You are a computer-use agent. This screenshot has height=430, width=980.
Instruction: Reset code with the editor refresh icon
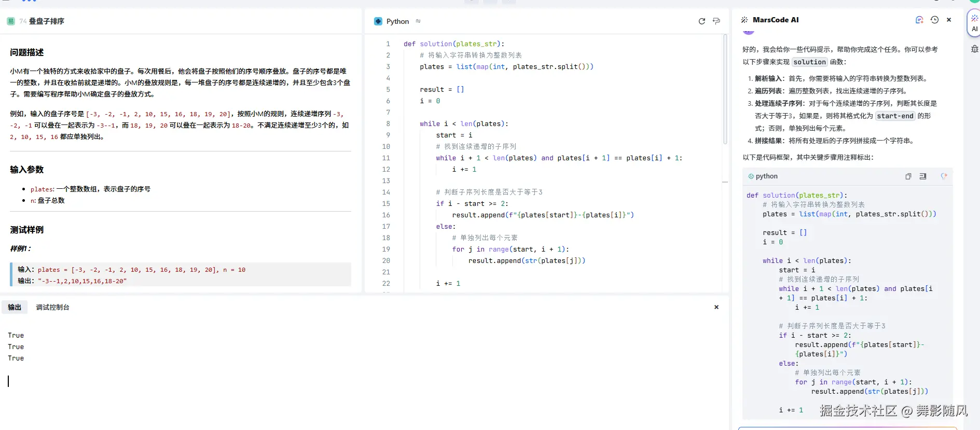(701, 21)
